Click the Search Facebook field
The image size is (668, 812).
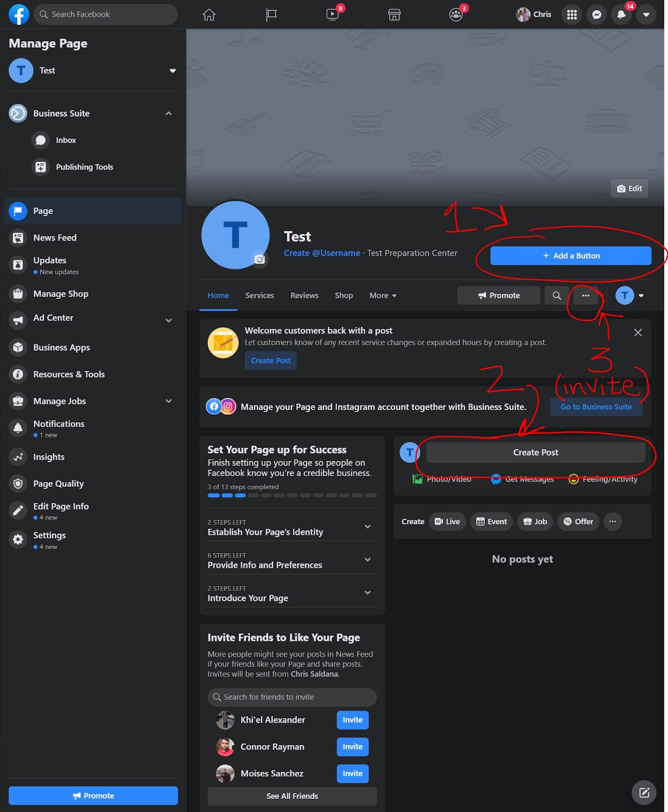click(x=106, y=14)
